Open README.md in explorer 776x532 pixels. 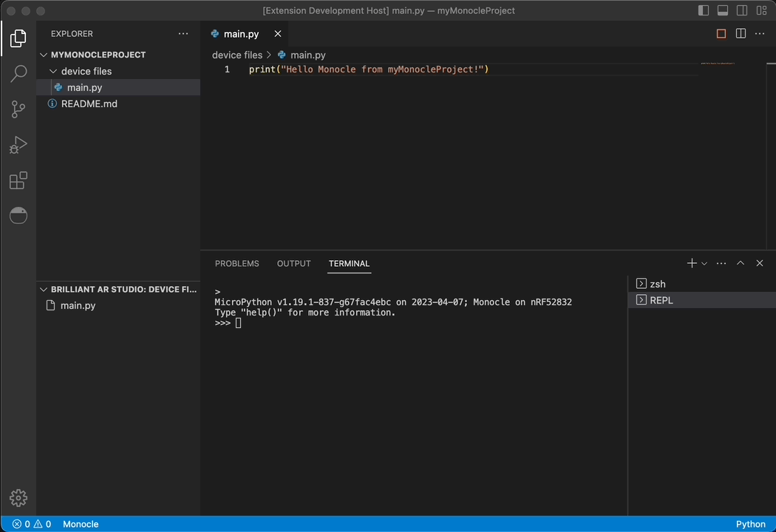pos(118,103)
